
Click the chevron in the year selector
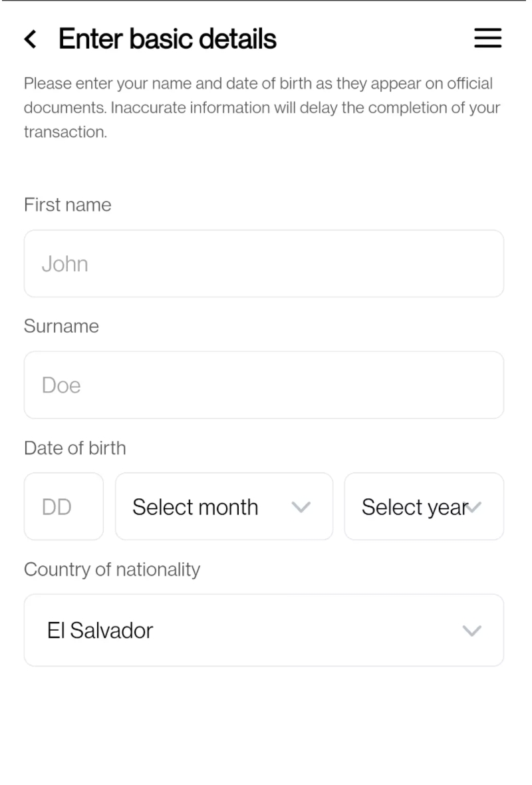[x=474, y=507]
